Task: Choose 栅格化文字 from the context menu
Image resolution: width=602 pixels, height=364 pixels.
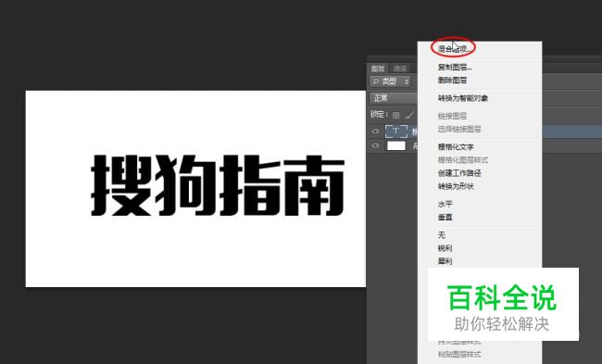Action: (456, 146)
